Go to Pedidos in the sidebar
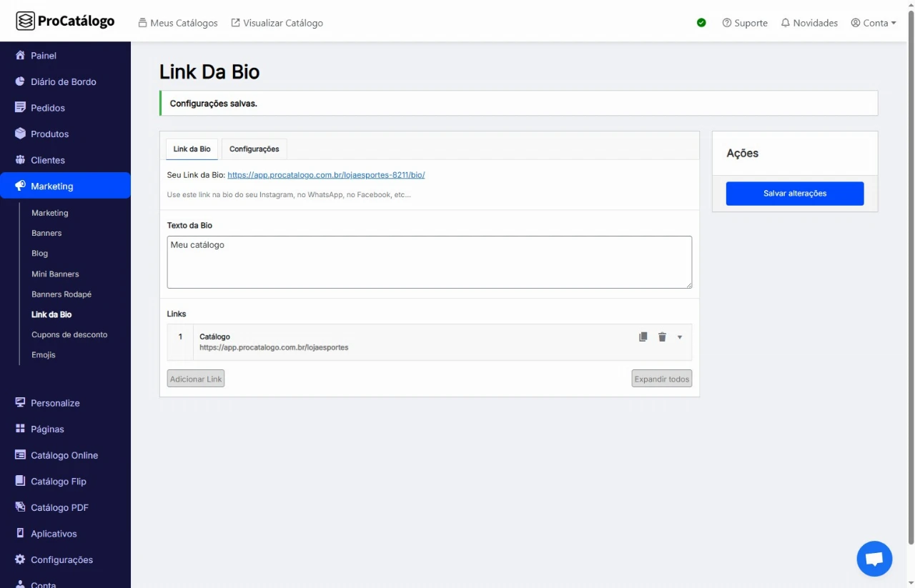 (x=47, y=108)
